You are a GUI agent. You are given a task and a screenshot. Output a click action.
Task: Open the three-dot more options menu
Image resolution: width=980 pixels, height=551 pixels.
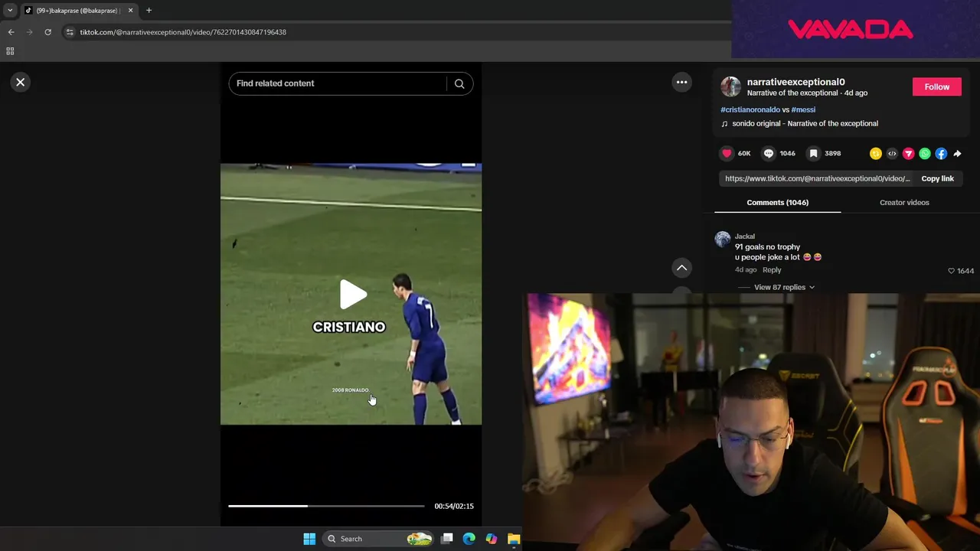pos(681,82)
